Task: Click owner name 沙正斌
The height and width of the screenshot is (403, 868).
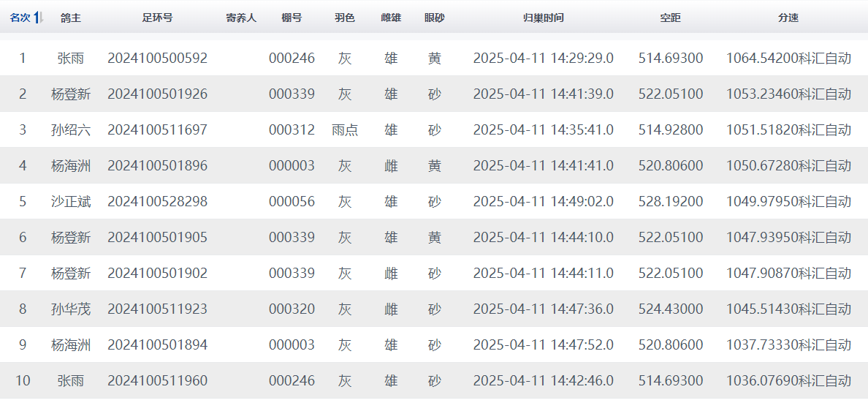Action: coord(71,202)
